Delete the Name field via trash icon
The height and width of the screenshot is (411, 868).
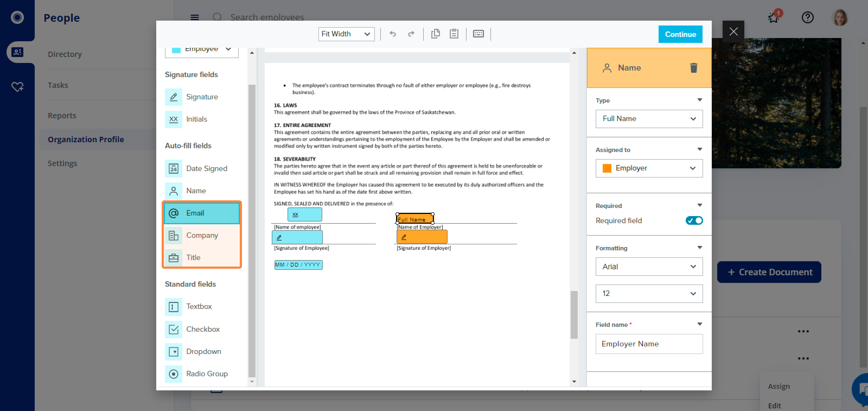694,68
